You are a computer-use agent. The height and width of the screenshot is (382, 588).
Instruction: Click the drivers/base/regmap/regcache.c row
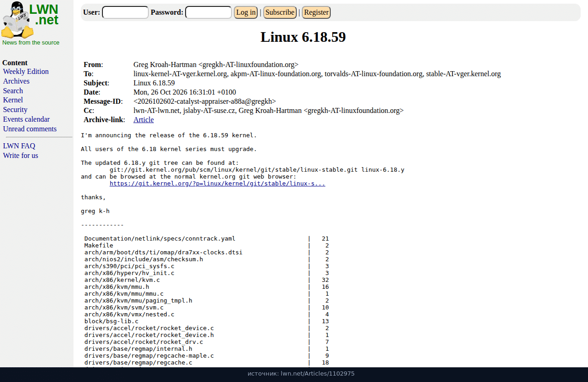click(x=207, y=363)
